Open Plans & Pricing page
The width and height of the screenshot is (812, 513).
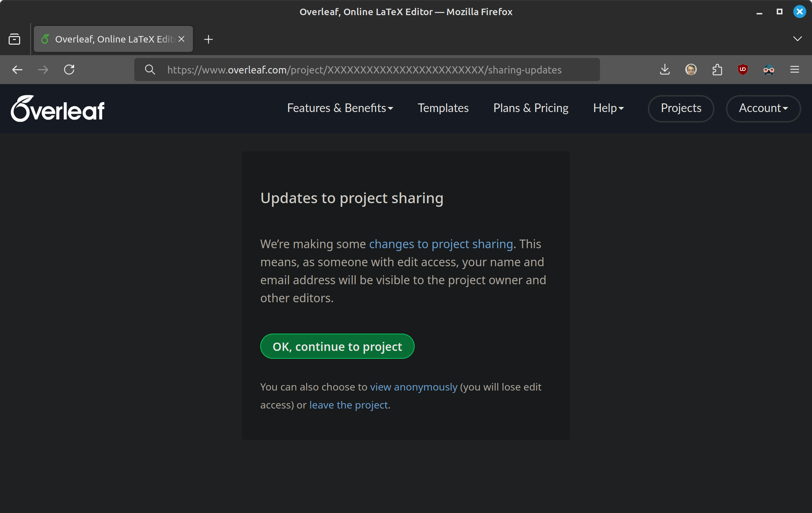click(x=531, y=108)
